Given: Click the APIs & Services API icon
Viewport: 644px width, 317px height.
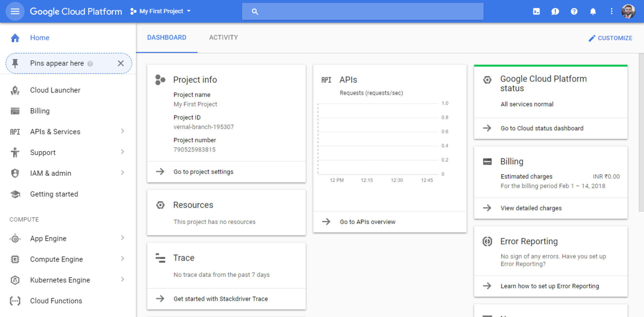Looking at the screenshot, I should pos(15,132).
